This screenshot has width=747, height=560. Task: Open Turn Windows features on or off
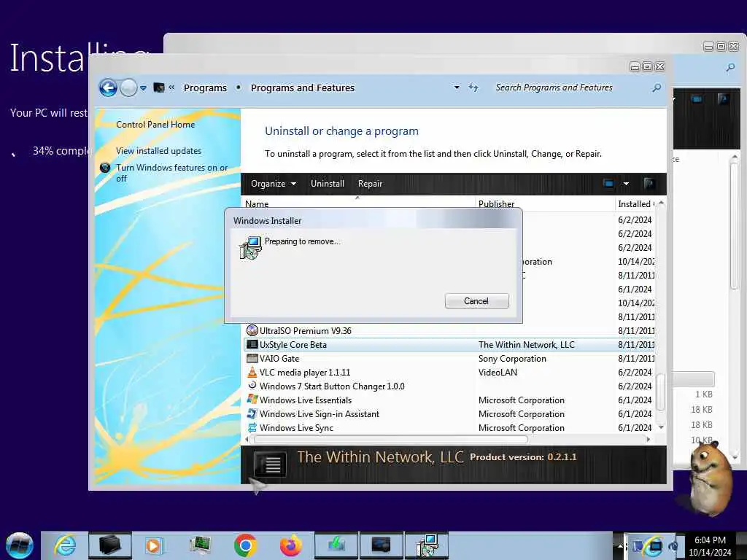tap(172, 173)
